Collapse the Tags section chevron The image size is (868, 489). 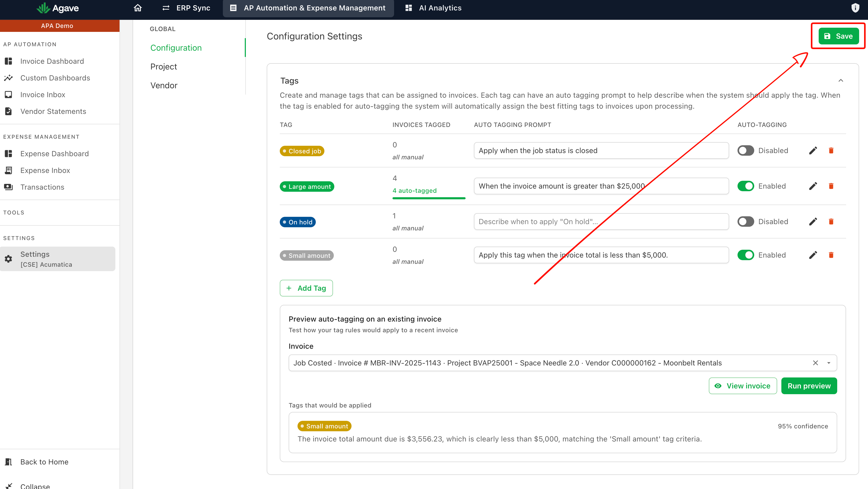841,81
